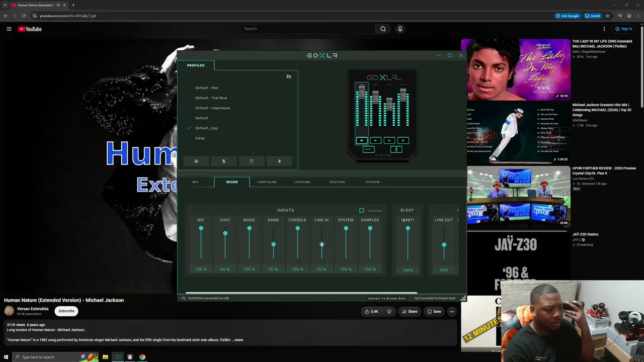Switch to the Mic tab
Image resolution: width=644 pixels, height=362 pixels.
(x=195, y=182)
